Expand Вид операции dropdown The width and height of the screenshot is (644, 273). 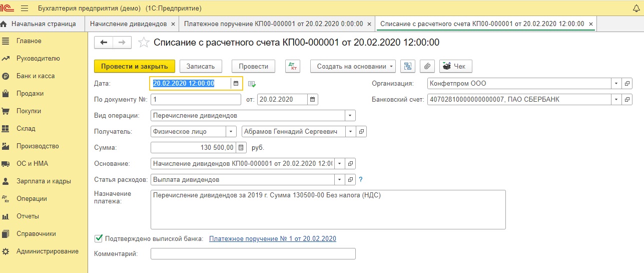[350, 116]
